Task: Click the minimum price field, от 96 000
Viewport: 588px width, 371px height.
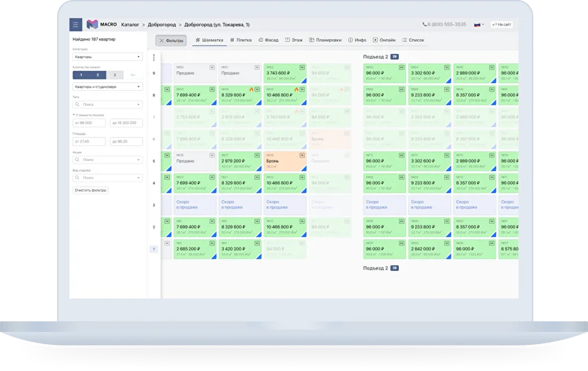Action: click(89, 123)
